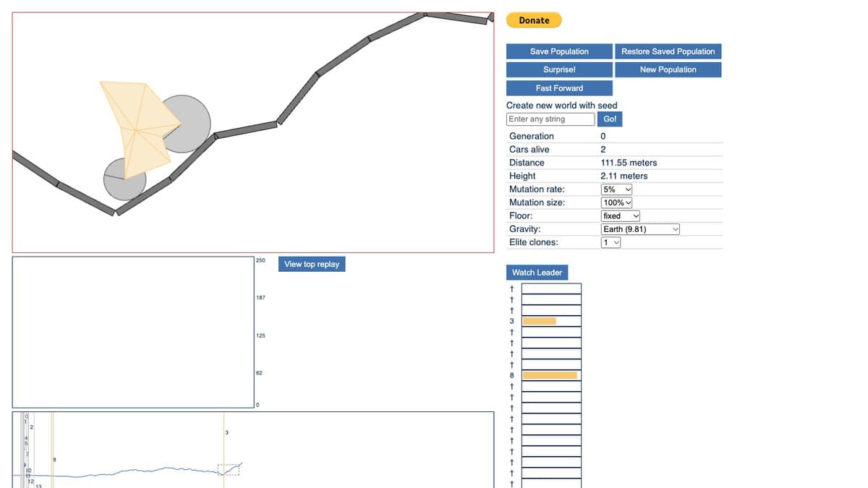Open the Mutation rate dropdown
The height and width of the screenshot is (488, 868).
pyautogui.click(x=617, y=189)
